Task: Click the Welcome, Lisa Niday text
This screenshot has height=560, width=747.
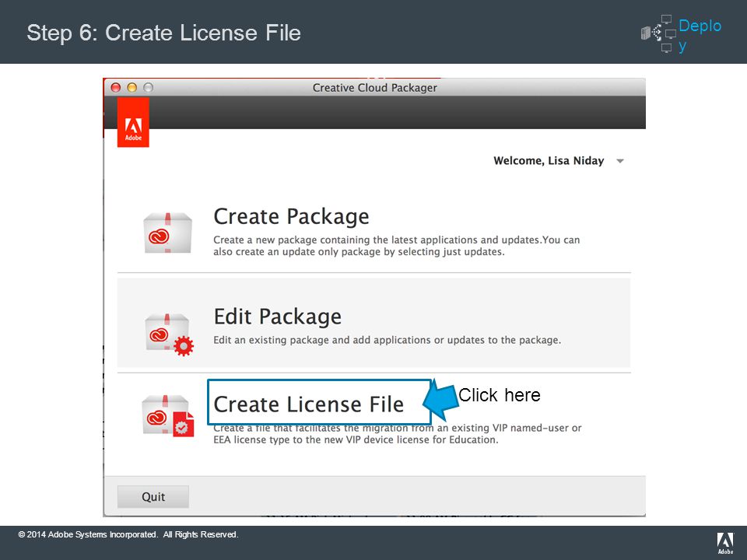Action: pyautogui.click(x=549, y=161)
